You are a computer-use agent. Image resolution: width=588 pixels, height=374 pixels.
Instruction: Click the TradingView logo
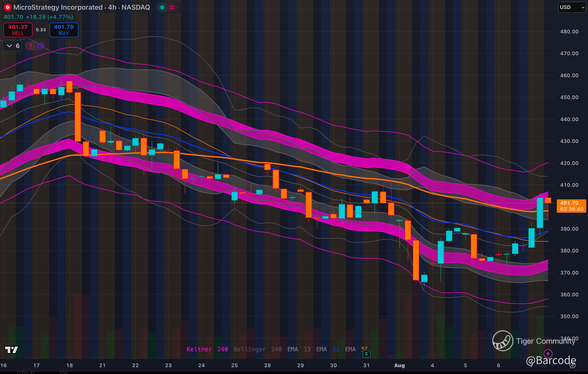point(11,350)
